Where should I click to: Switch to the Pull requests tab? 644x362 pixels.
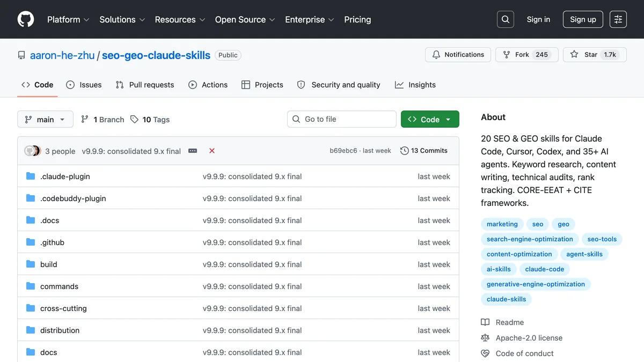coord(145,85)
